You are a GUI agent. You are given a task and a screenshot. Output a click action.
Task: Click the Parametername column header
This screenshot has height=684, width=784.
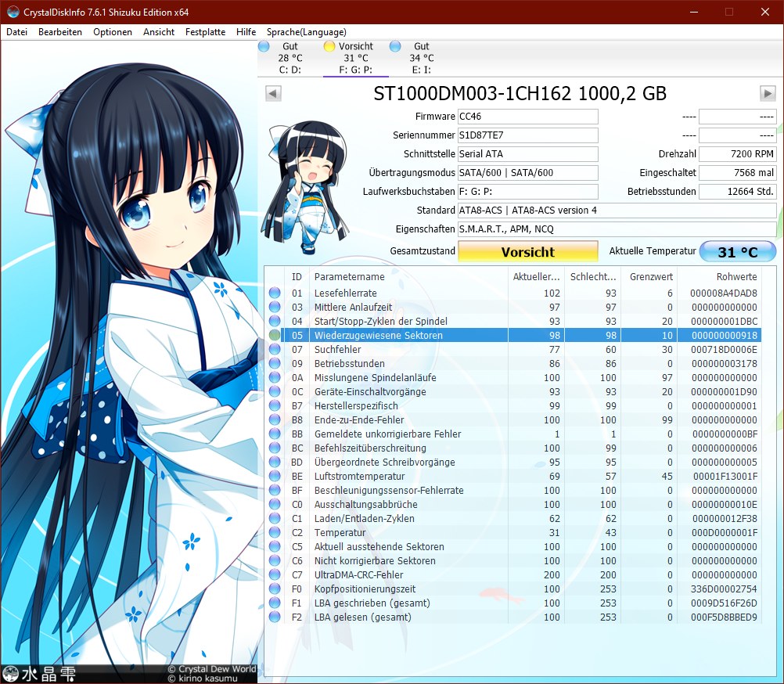pos(408,276)
